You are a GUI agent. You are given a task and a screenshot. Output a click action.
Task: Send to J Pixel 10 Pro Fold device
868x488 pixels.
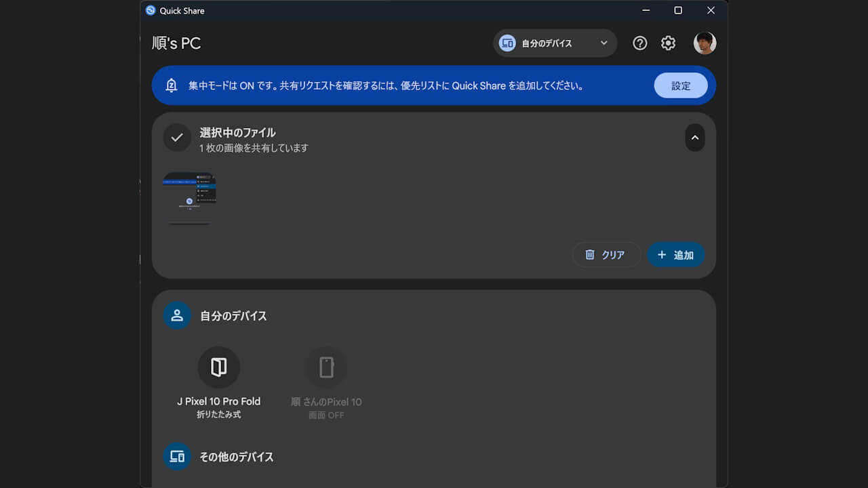coord(218,367)
